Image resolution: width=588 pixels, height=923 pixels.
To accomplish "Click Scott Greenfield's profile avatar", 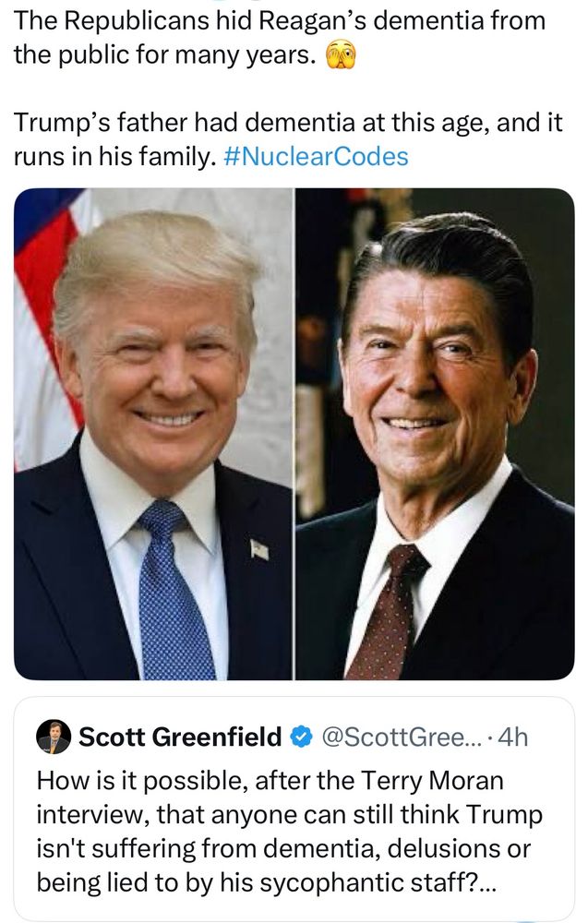I will [x=54, y=737].
